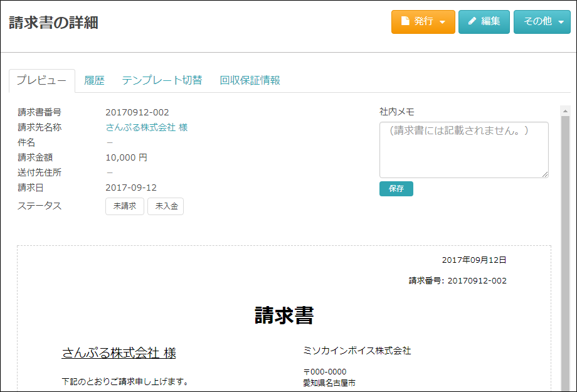
Task: Click inside the 社内メモ text area
Action: pos(463,150)
